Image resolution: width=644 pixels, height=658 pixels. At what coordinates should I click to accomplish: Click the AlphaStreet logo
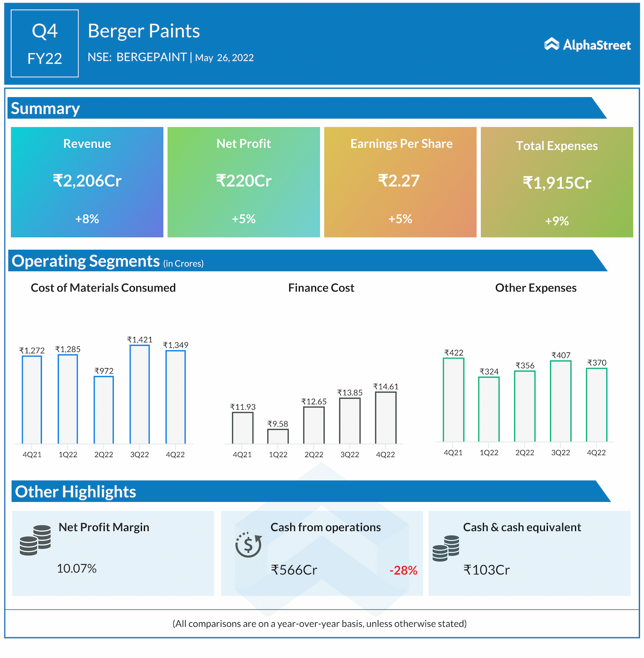587,45
